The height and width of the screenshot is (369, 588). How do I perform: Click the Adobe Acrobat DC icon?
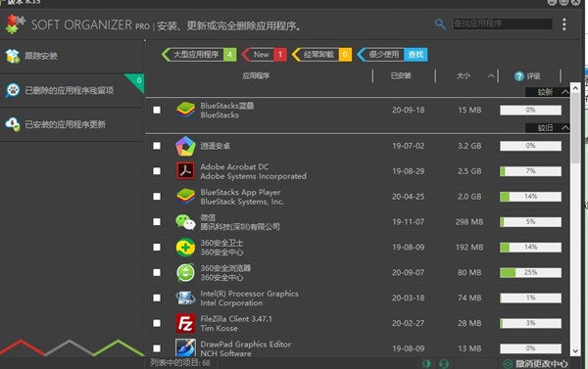point(185,171)
